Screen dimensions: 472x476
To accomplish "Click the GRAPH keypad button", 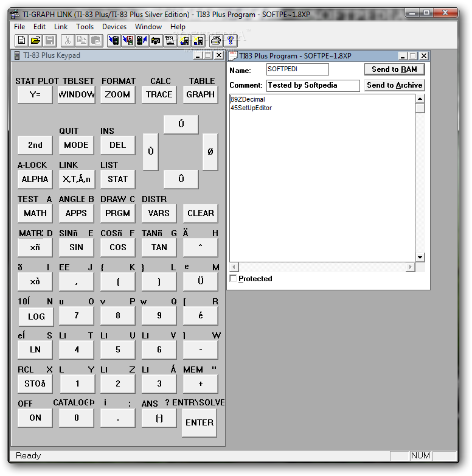I will (x=201, y=95).
